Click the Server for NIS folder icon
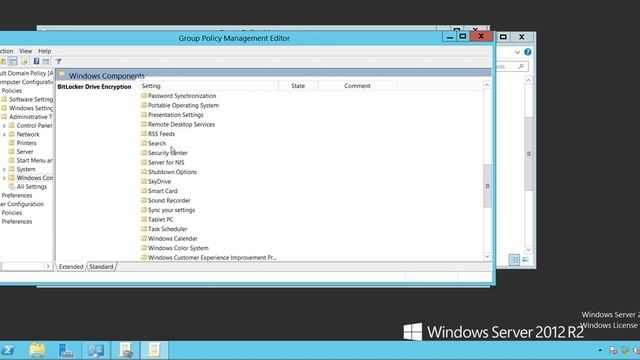Screen dimensions: 640x360 tap(144, 162)
